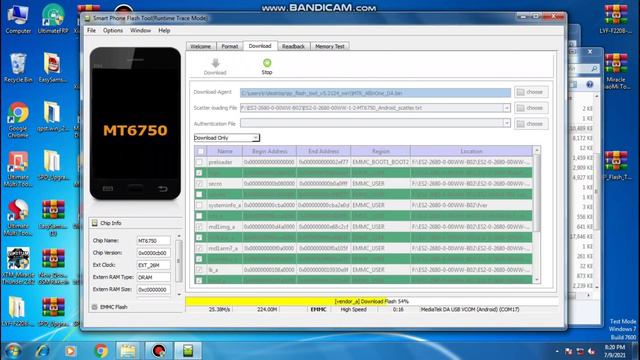This screenshot has height=360, width=640.
Task: Open the File menu
Action: 91,31
